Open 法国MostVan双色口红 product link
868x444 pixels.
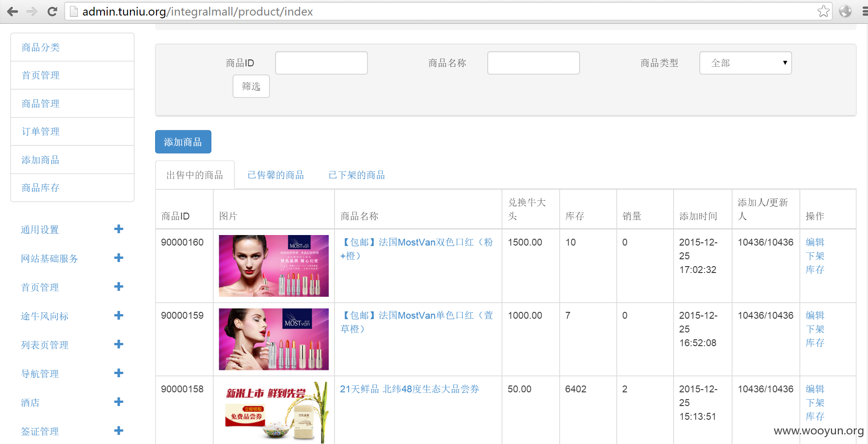pyautogui.click(x=416, y=249)
